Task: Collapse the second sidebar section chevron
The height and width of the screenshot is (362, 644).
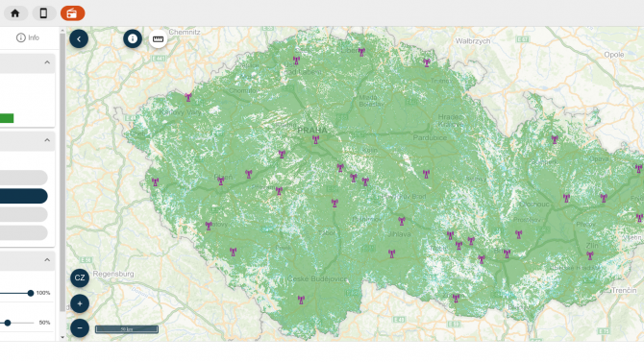Action: (47, 140)
